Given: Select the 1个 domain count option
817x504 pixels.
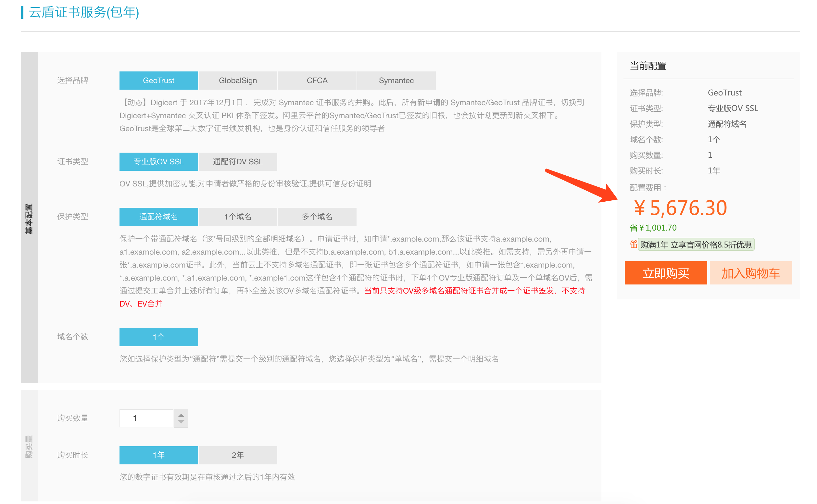Looking at the screenshot, I should pos(159,337).
